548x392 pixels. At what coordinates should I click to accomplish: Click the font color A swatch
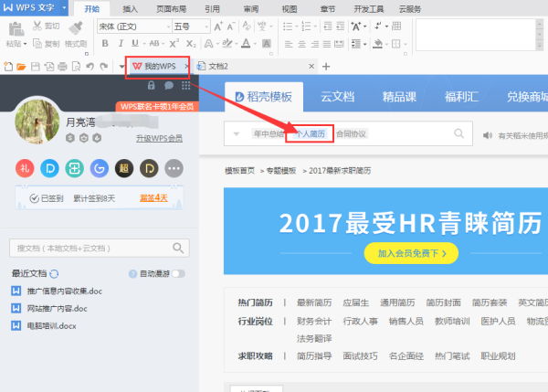click(246, 43)
